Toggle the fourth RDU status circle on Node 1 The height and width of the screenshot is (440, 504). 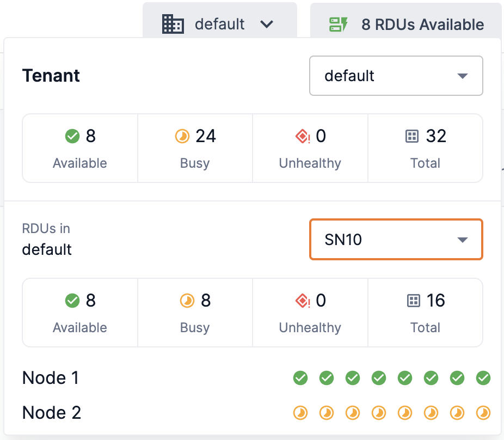pos(379,377)
